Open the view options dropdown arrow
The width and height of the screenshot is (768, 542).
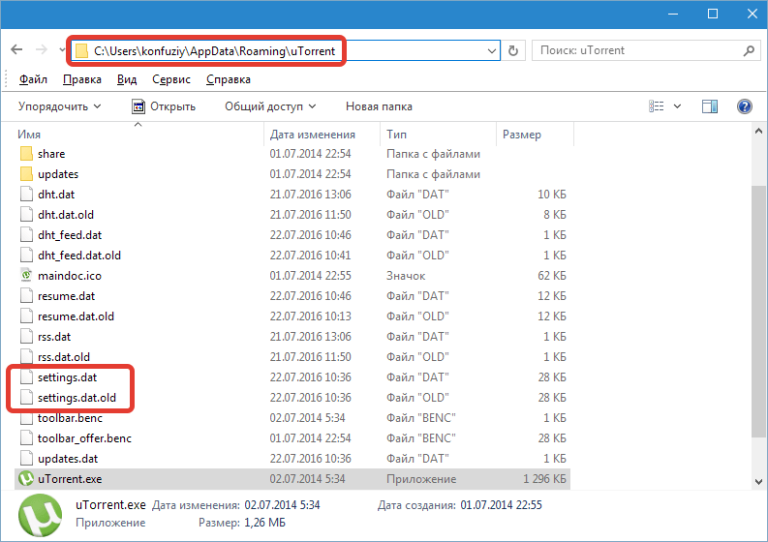pyautogui.click(x=677, y=106)
